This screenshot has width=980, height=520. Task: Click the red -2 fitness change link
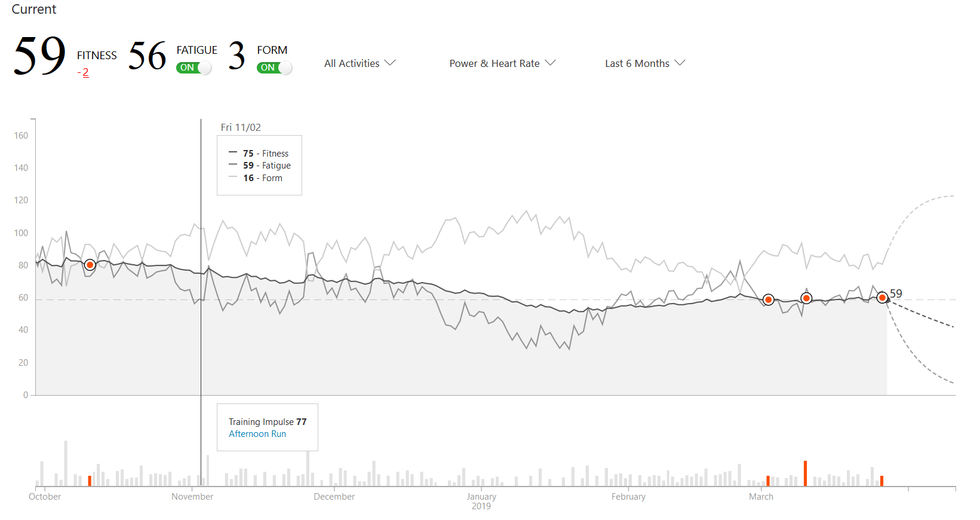[x=84, y=72]
